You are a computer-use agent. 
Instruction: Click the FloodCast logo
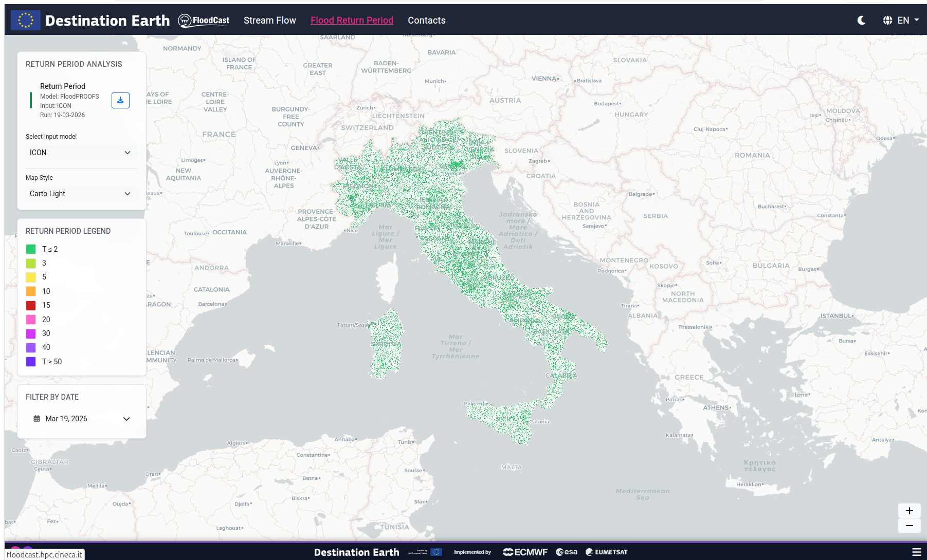[x=204, y=20]
